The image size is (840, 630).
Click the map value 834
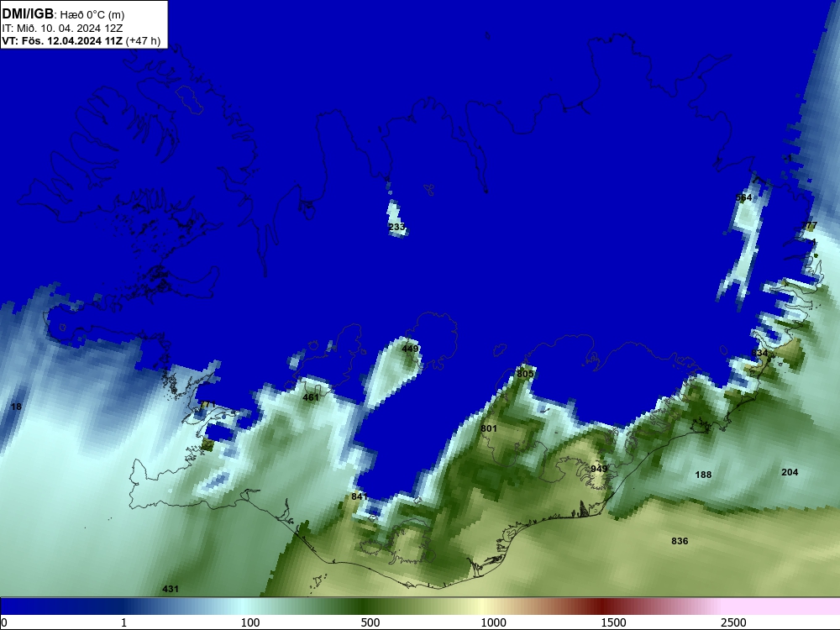coord(759,353)
